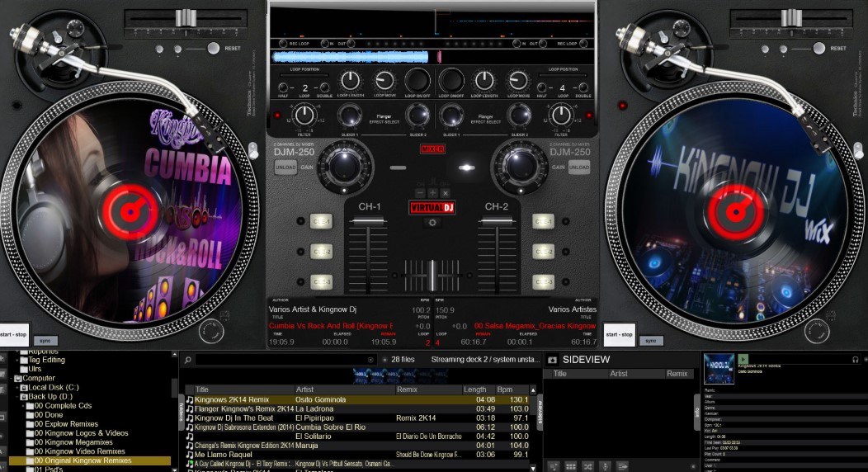Click DOUBLE loop button on right deck
The height and width of the screenshot is (472, 868).
[583, 87]
